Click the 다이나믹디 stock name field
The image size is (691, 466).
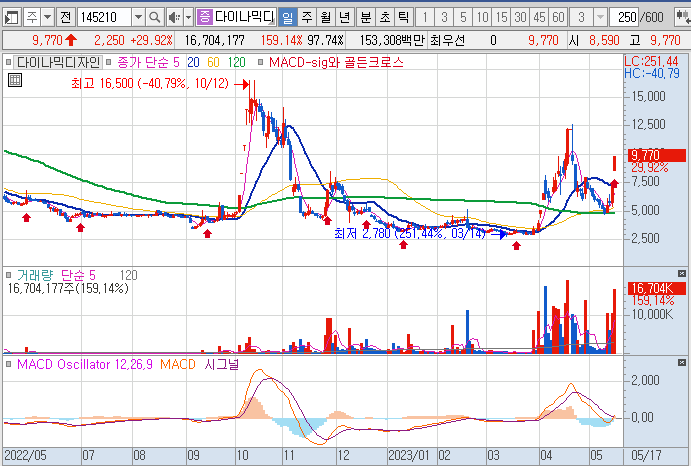(244, 18)
